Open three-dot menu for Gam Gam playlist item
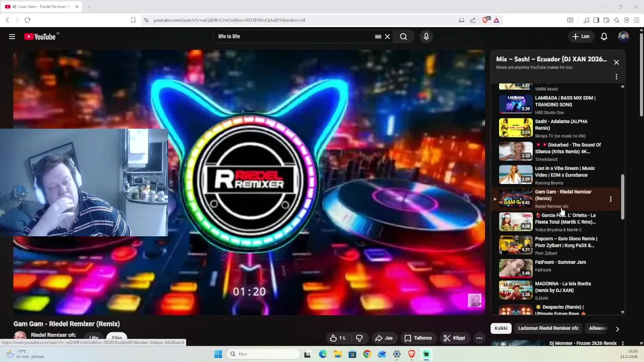Screen dimensions: 644x362 coord(611,199)
